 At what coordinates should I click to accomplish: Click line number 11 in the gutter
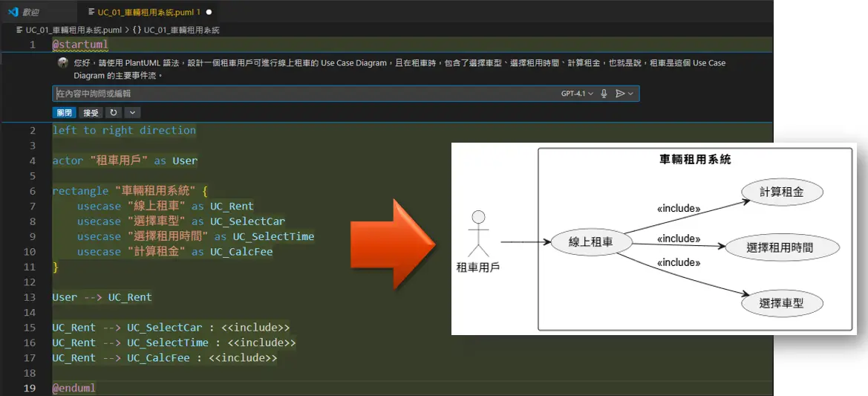coord(30,267)
